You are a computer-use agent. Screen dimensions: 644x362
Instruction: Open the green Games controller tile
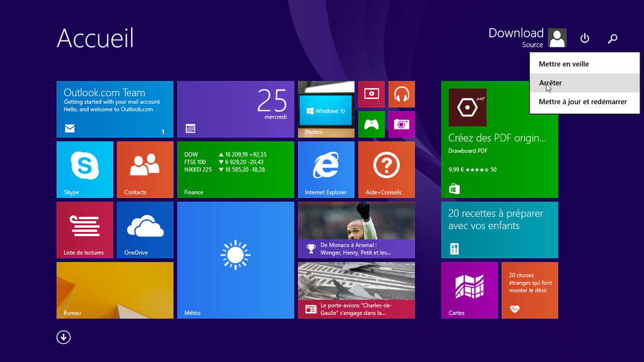(x=371, y=124)
